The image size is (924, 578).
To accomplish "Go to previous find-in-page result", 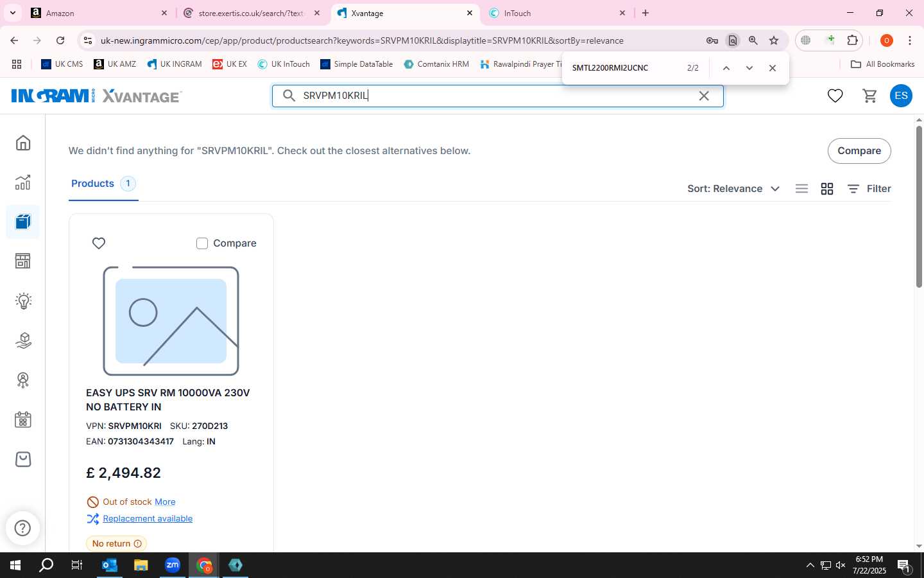I will pos(726,68).
